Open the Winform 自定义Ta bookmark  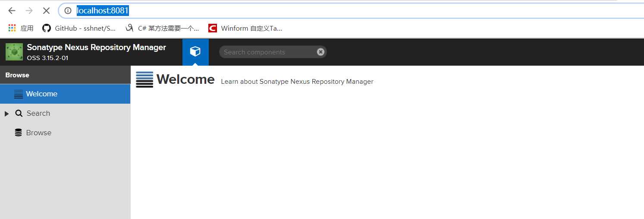coord(245,28)
